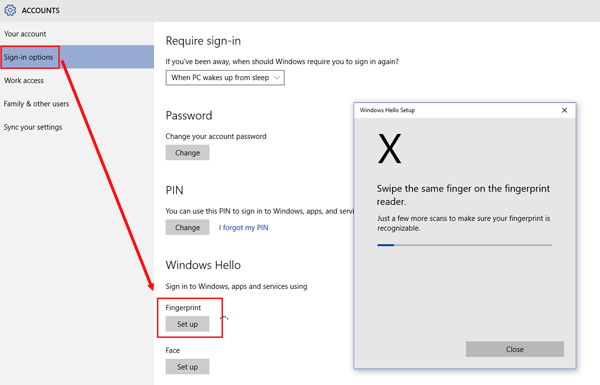
Task: Set up Fingerprint sign-in
Action: 188,324
